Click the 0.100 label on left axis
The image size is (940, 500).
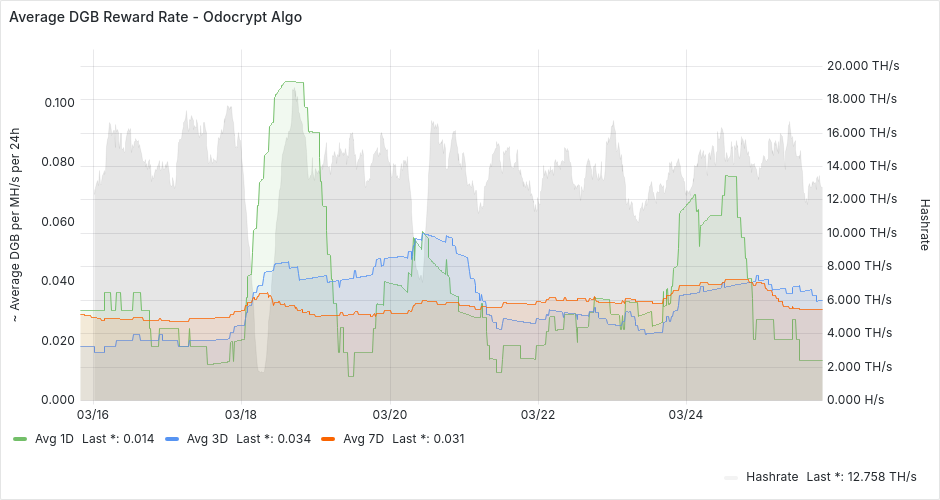click(59, 102)
